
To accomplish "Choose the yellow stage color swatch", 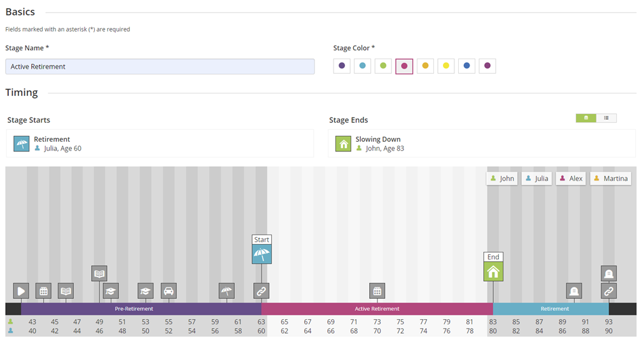I will (446, 65).
